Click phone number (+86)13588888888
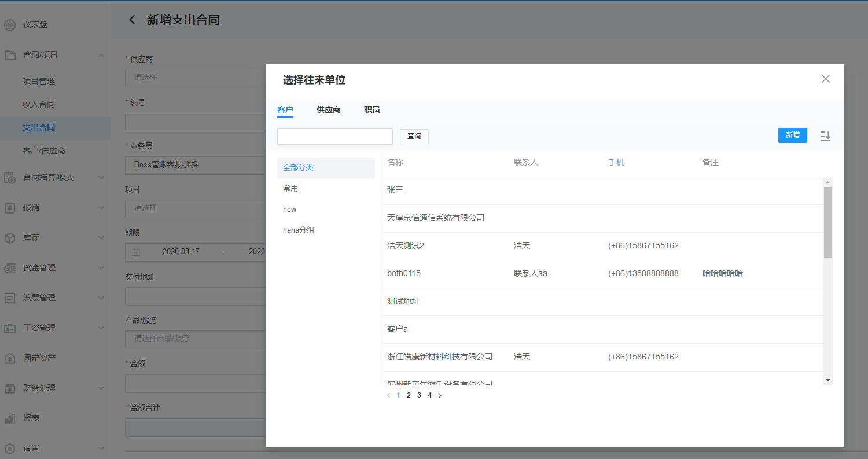Screen dimensions: 868x459 point(643,274)
